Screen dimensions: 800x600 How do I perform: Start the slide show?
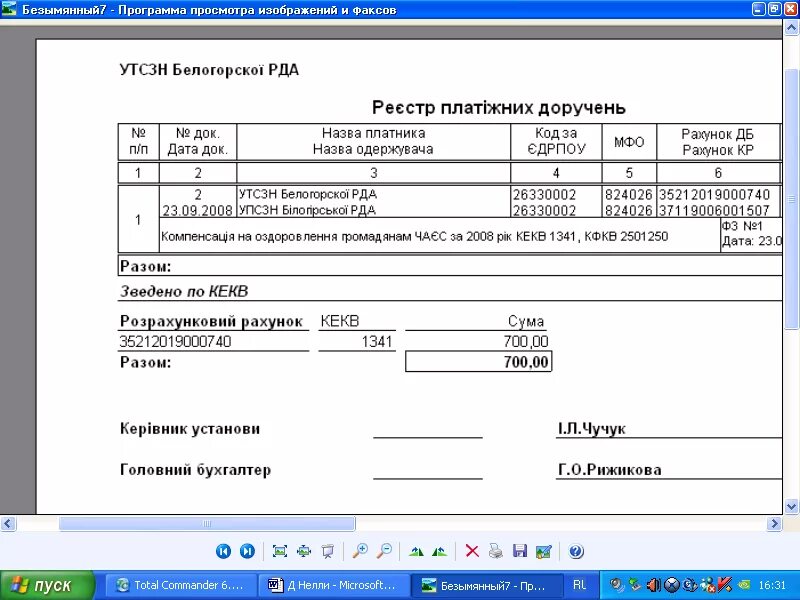328,552
